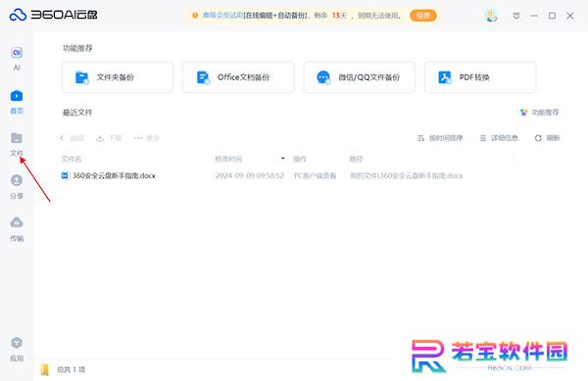The image size is (588, 381).
Task: Launch 微信/QQ文件备份 card
Action: click(x=360, y=77)
